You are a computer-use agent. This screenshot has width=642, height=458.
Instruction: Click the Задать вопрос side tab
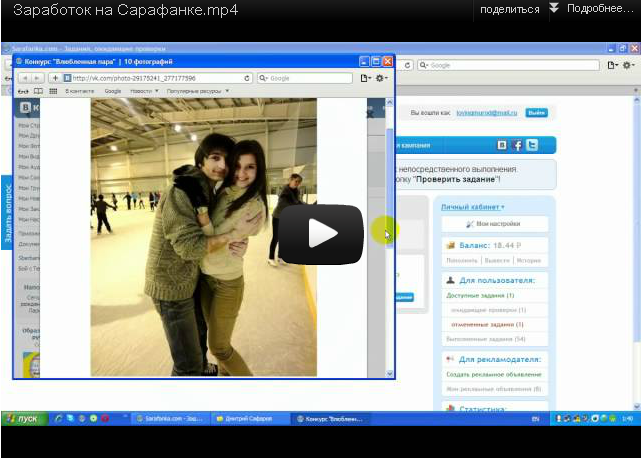pos(7,212)
